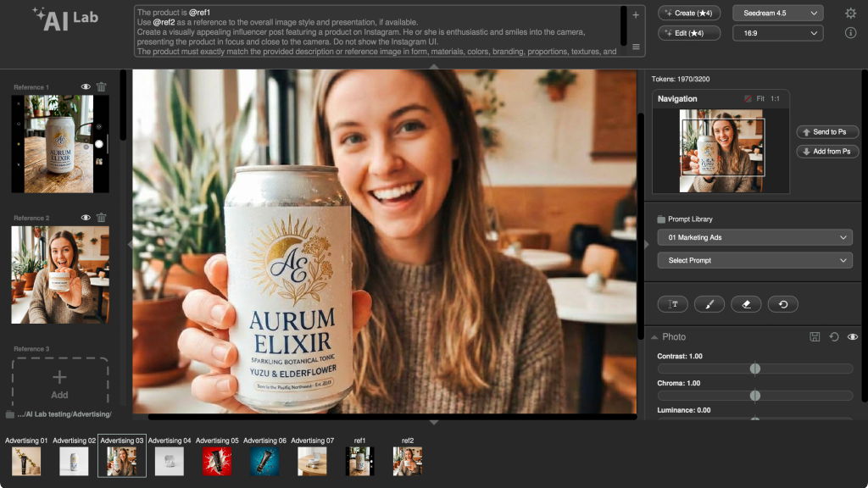Reset Photo adjustments with the undo icon
868x488 pixels.
tap(834, 337)
